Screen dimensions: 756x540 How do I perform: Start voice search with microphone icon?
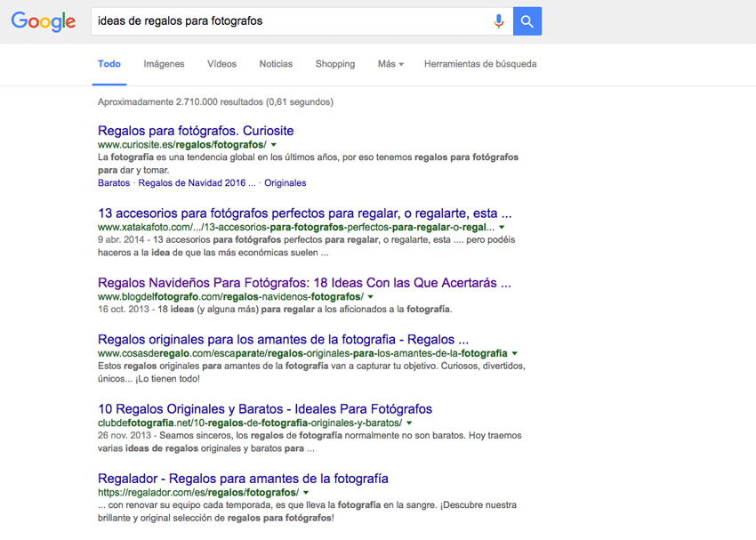pos(499,21)
